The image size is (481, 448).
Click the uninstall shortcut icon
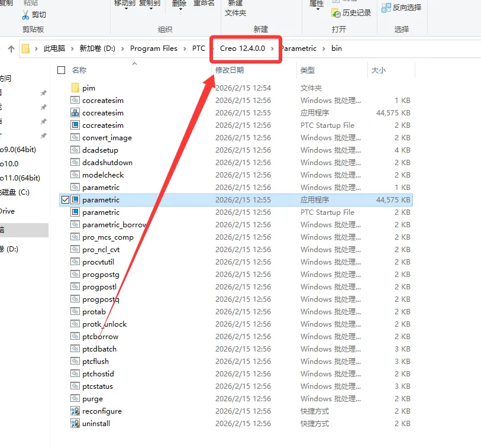coord(75,424)
